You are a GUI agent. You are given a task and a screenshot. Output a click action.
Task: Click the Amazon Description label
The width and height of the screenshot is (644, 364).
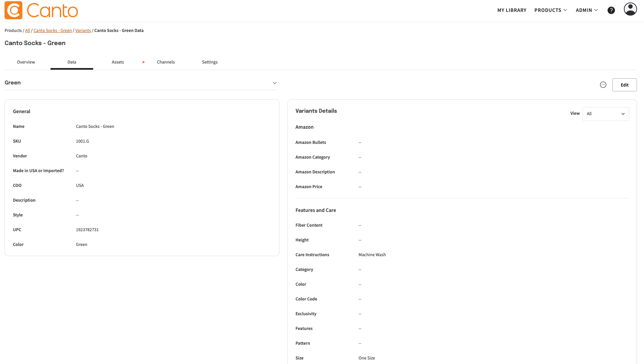(x=315, y=172)
